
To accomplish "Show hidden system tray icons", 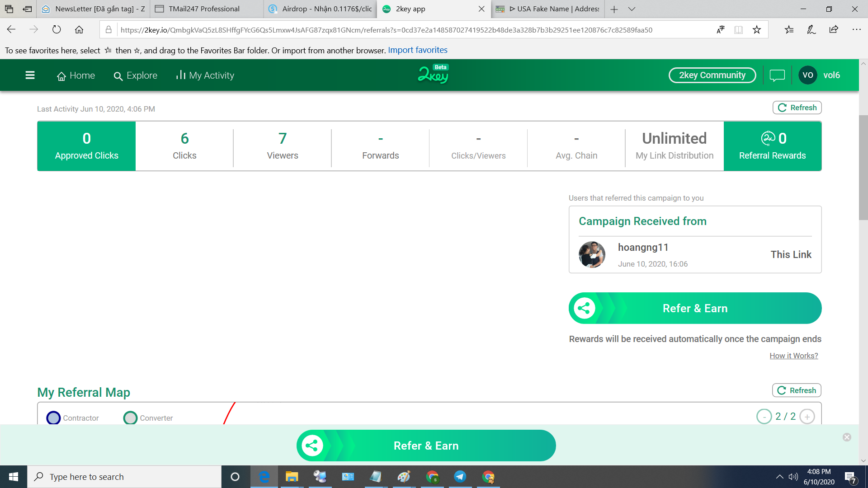I will 779,477.
